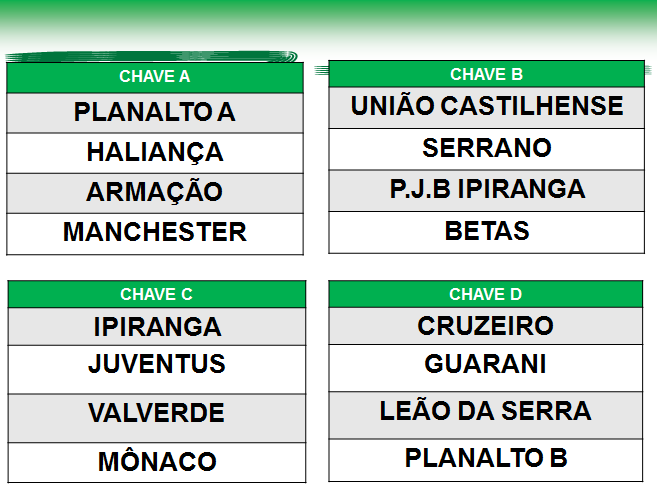Click the GUARANI team row
This screenshot has width=657, height=495.
486,365
